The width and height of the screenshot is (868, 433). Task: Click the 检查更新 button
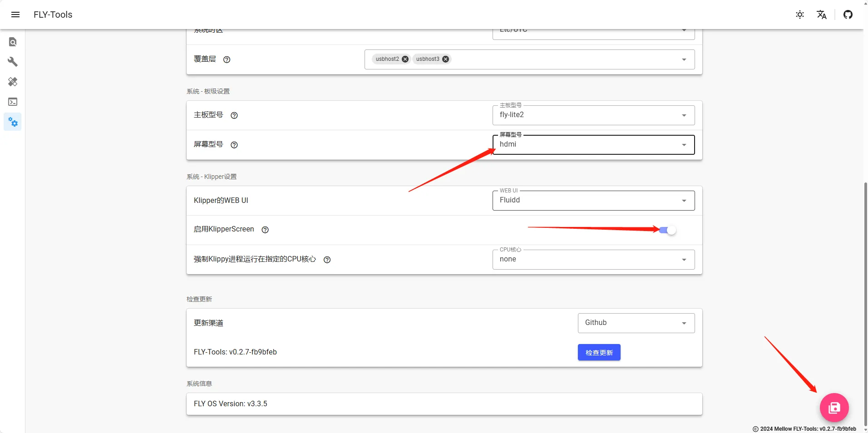pos(599,353)
